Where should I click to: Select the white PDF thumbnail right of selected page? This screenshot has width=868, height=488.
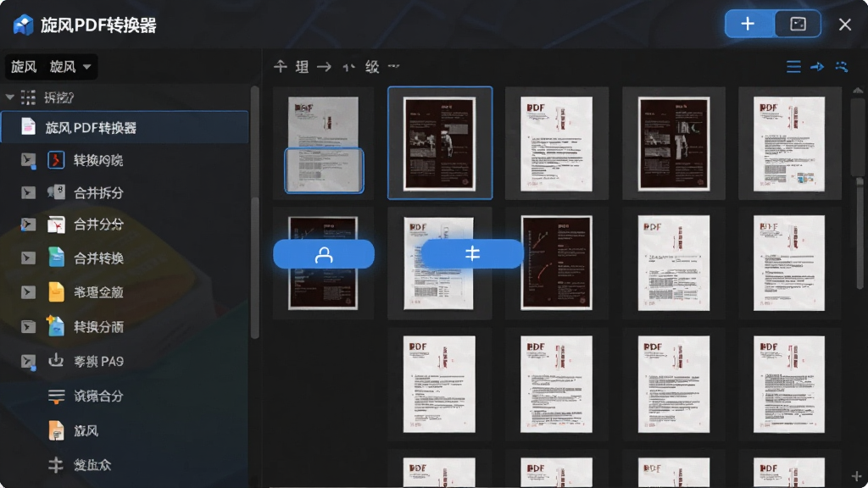pos(556,144)
